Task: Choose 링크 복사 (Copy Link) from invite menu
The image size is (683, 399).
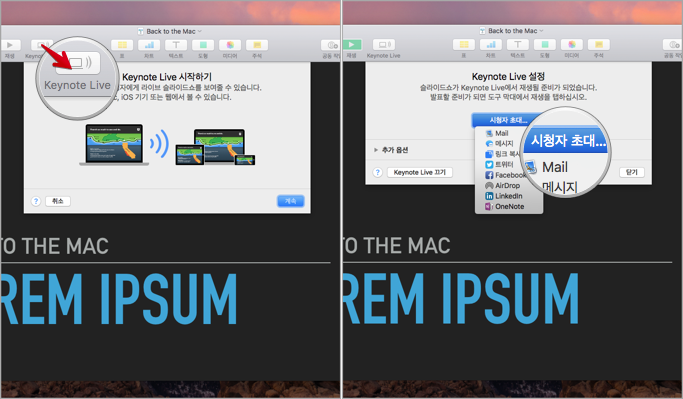Action: [502, 154]
